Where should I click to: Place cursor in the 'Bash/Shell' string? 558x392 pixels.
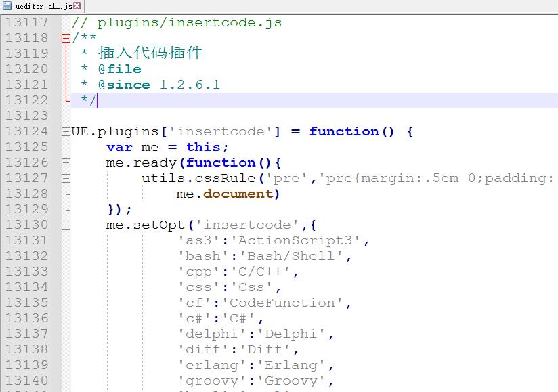pos(284,256)
